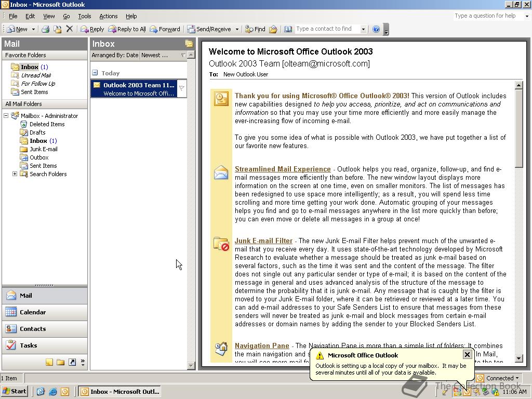This screenshot has height=399, width=532.
Task: Click the Move to Folder toolbar icon
Action: coord(58,29)
